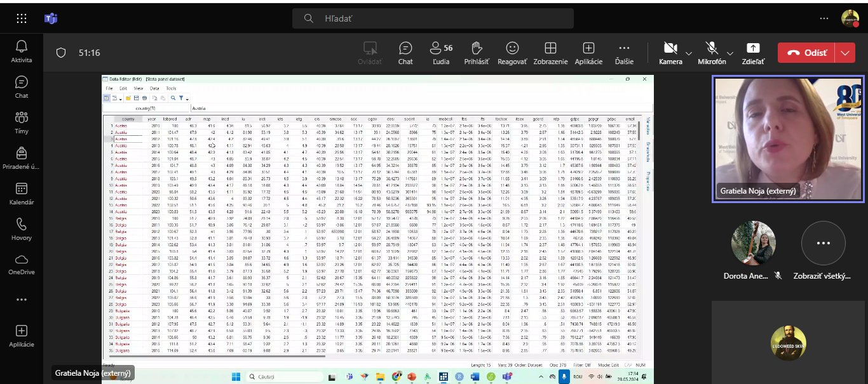Viewport: 868px width, 384px height.
Task: Show the Ľudia participants panel
Action: (440, 53)
